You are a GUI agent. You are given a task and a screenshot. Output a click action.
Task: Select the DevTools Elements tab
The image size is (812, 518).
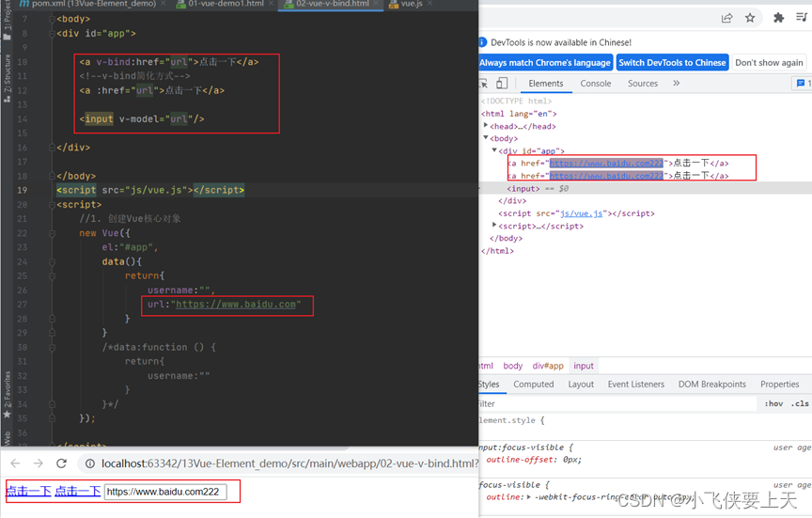(x=546, y=84)
